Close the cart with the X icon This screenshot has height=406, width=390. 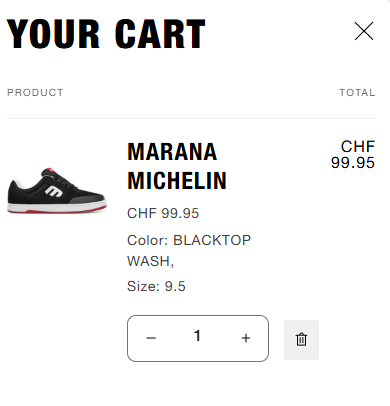coord(364,31)
